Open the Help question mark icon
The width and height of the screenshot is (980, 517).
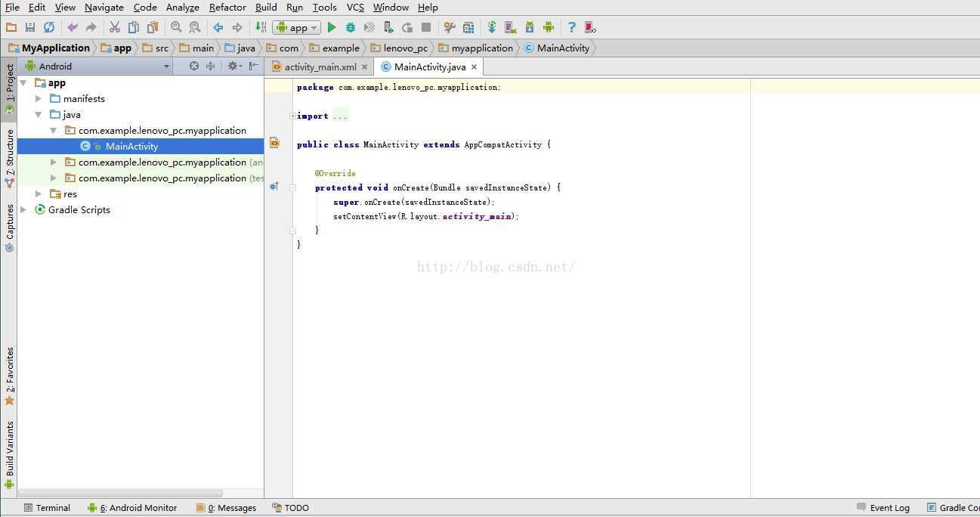[571, 28]
